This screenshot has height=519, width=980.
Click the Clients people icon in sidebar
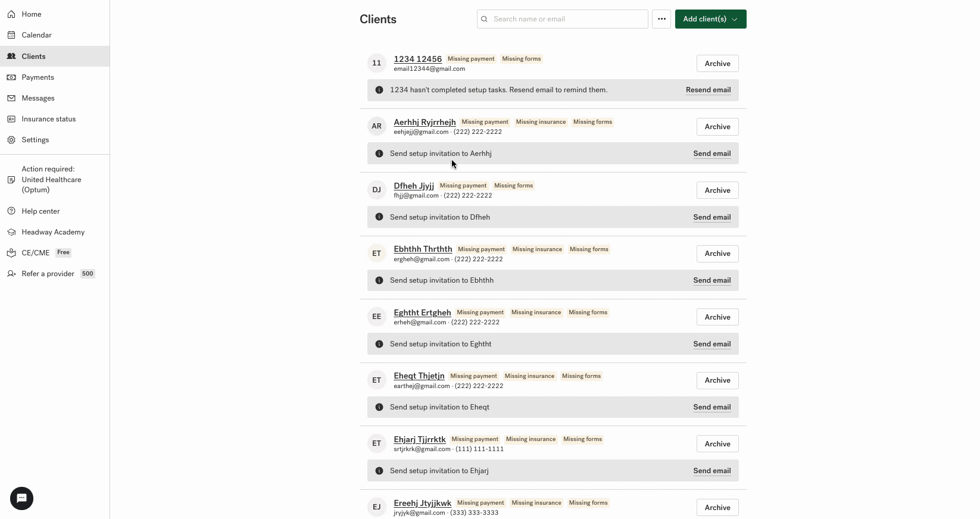pyautogui.click(x=11, y=57)
